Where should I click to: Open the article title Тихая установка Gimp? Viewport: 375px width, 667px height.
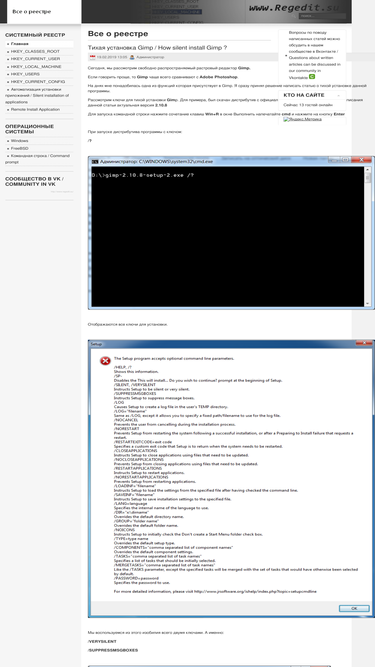(x=157, y=48)
